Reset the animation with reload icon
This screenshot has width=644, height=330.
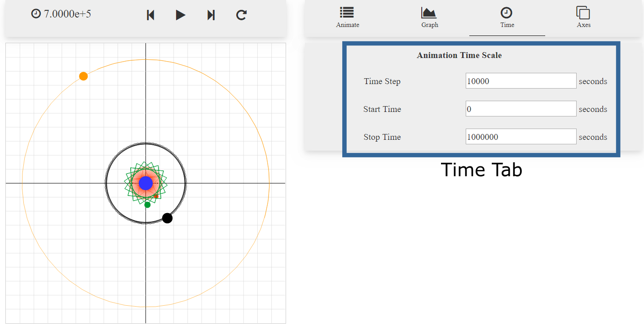tap(242, 15)
